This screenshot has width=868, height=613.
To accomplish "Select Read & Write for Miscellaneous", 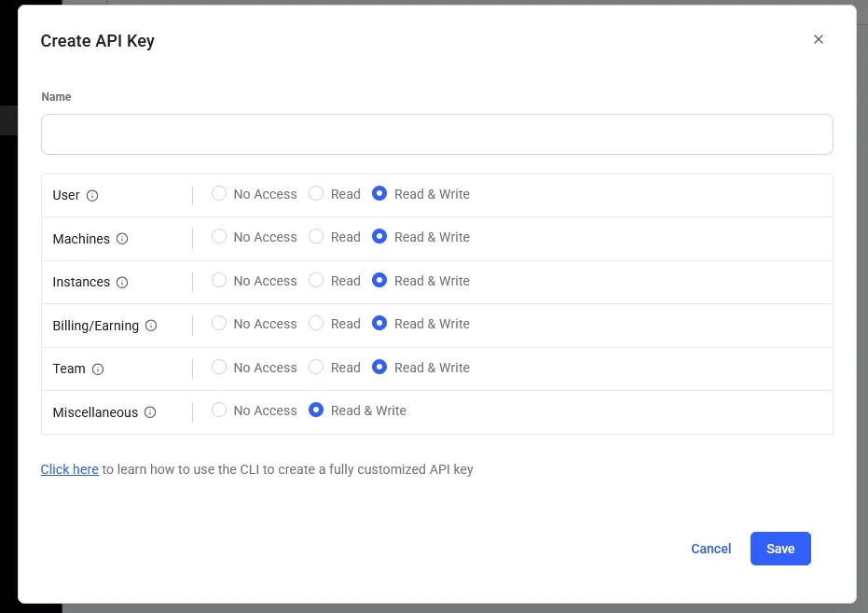I will point(316,410).
